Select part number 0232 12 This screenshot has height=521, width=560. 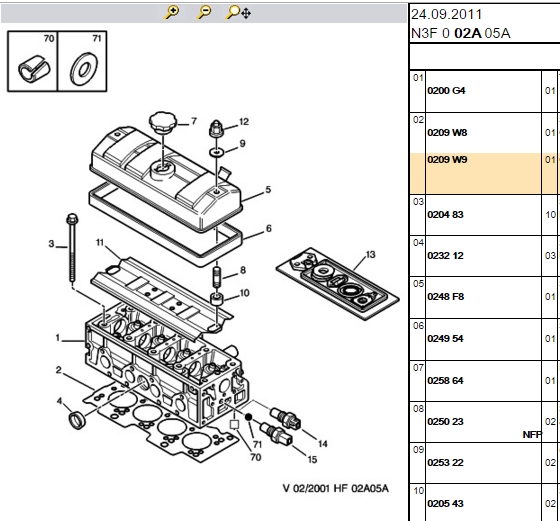[x=445, y=256]
